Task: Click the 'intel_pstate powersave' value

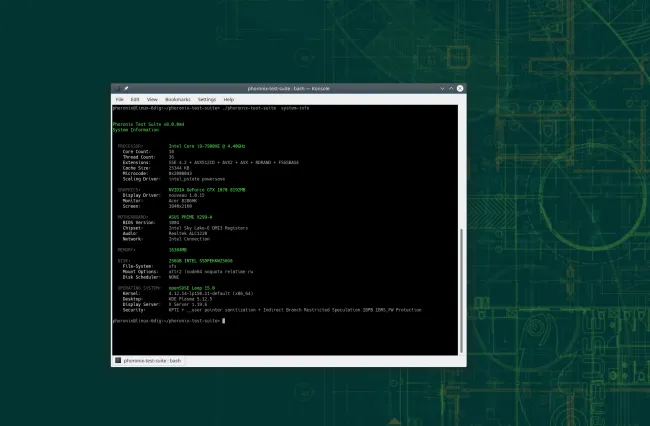Action: point(197,179)
